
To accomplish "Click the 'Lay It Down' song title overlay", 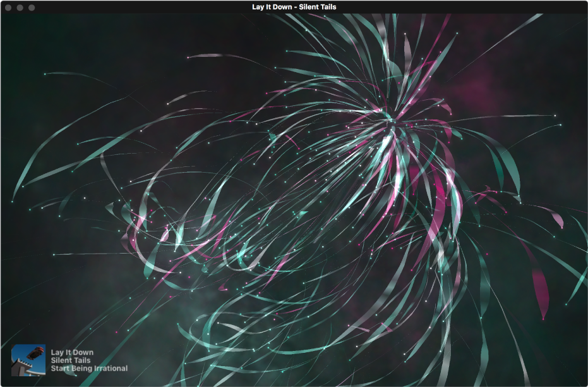I will [73, 352].
